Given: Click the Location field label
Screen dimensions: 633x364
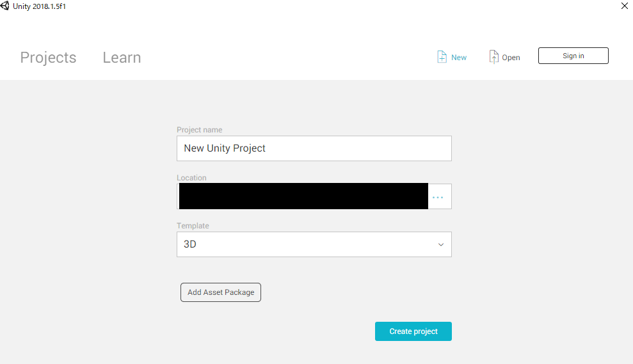Looking at the screenshot, I should [x=191, y=178].
